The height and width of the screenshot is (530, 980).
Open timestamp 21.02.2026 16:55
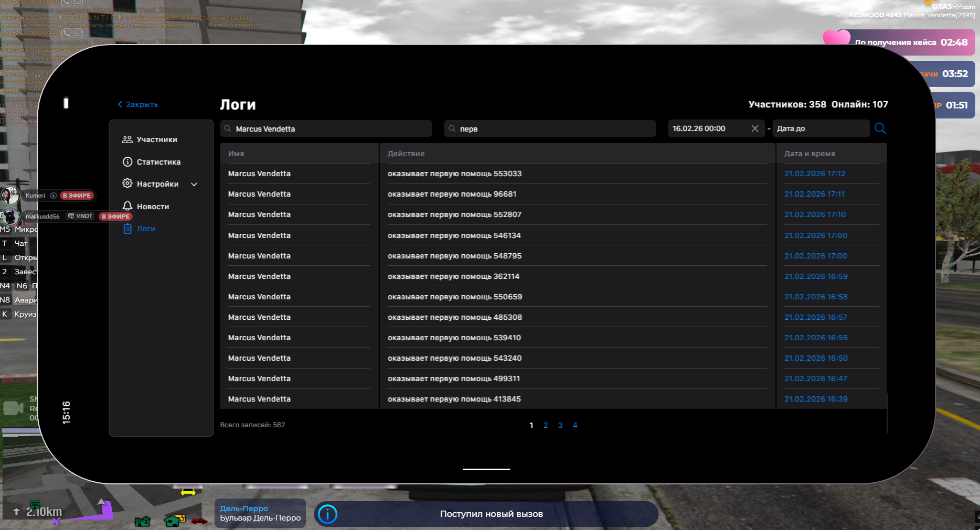click(816, 338)
